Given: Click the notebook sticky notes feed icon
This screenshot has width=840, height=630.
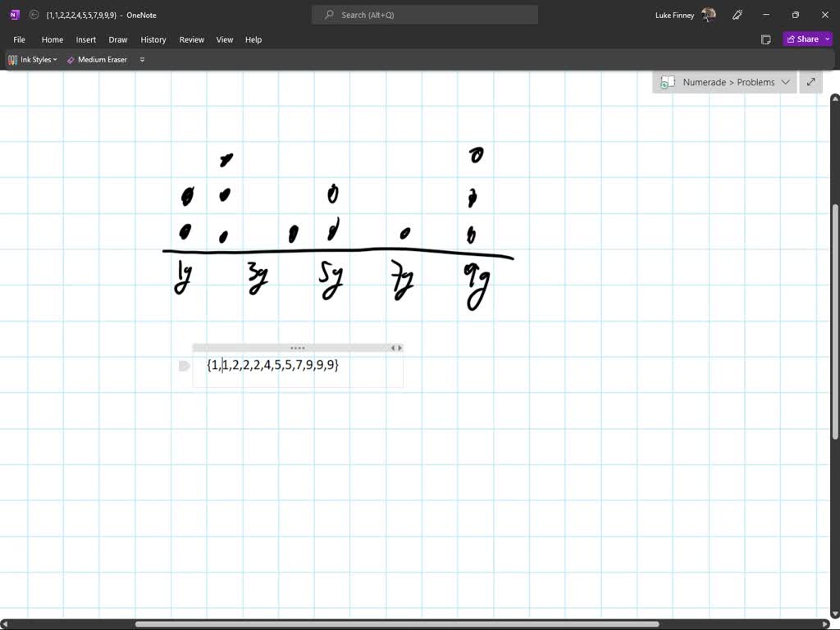Looking at the screenshot, I should 765,39.
